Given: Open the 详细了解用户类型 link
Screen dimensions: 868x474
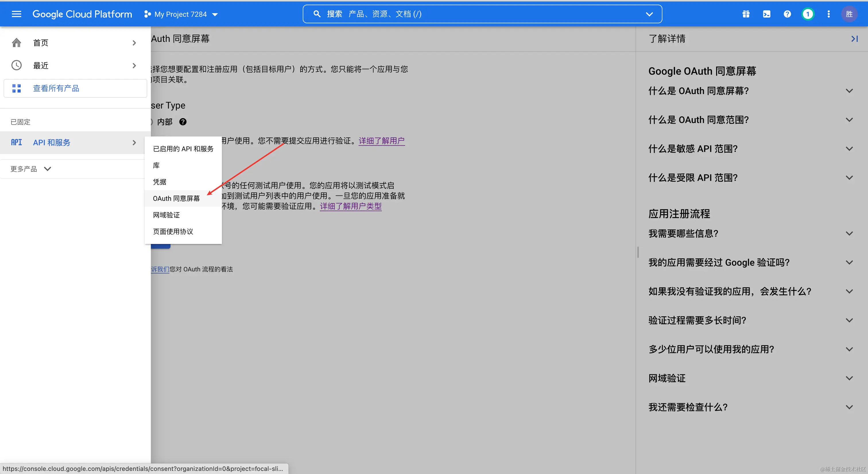Looking at the screenshot, I should [350, 206].
